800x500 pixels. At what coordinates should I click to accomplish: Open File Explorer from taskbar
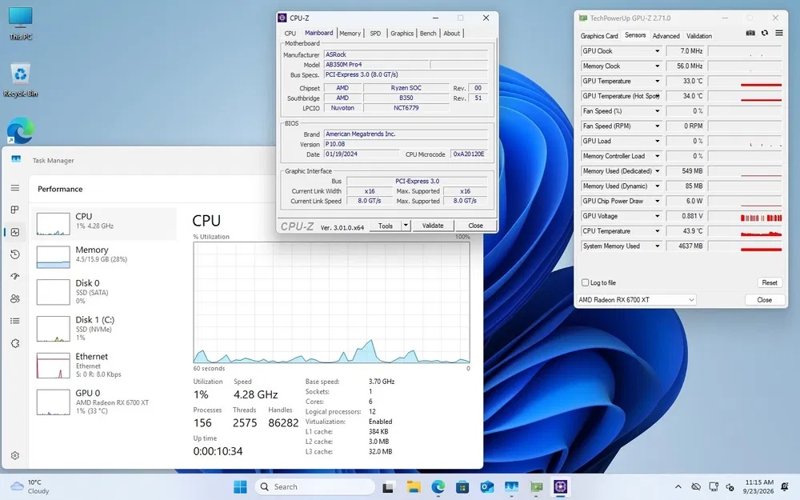coord(413,487)
